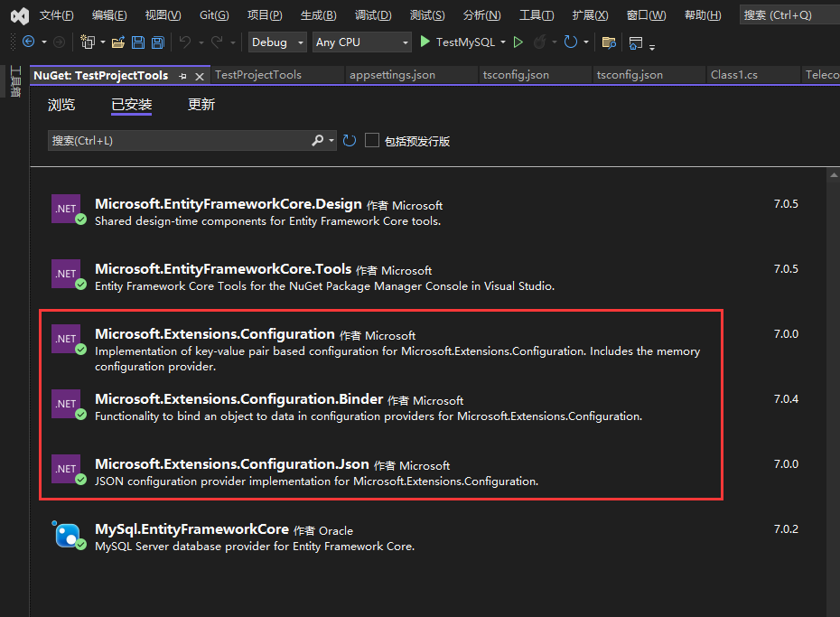The height and width of the screenshot is (617, 840).
Task: Expand the redo history dropdown arrow
Action: click(x=233, y=42)
